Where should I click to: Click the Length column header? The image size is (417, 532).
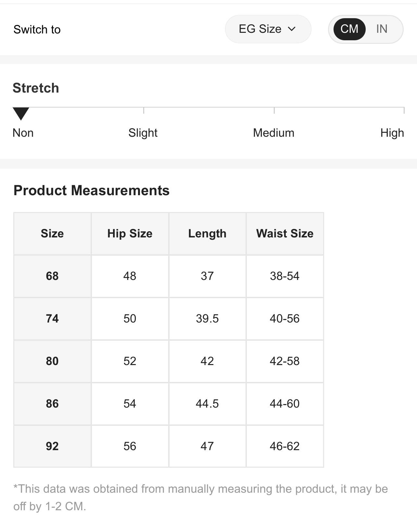coord(207,234)
